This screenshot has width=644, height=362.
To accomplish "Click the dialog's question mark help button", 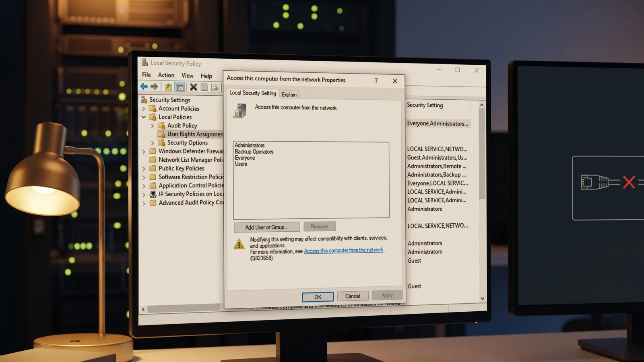I will [x=376, y=80].
